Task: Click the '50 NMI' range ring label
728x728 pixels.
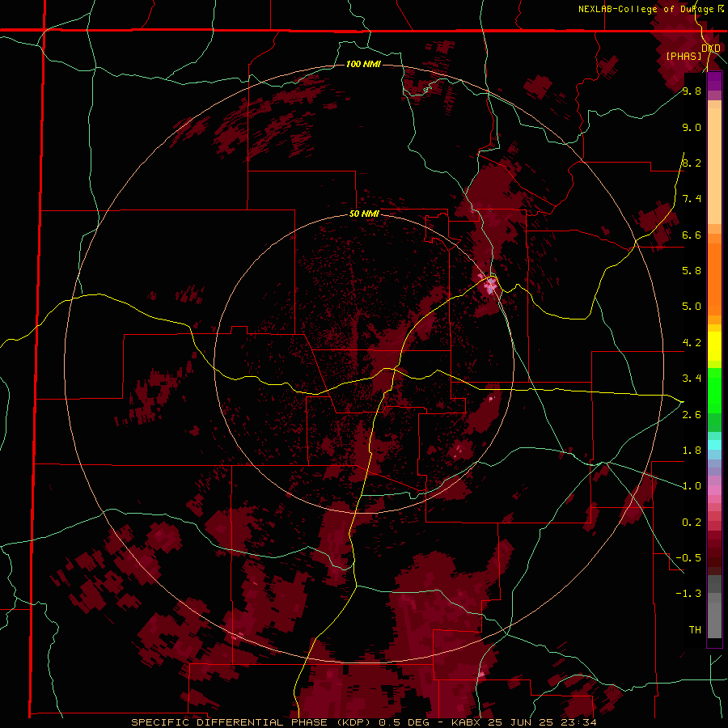Action: click(364, 214)
